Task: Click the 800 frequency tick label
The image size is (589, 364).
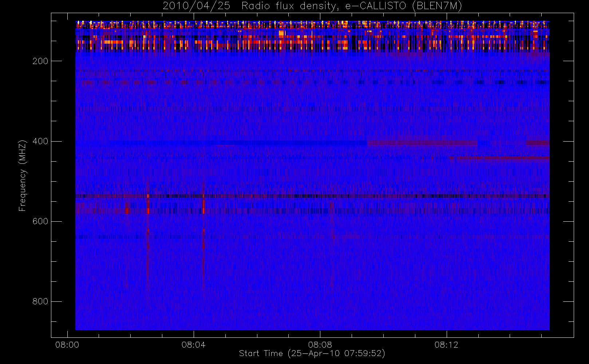Action: coord(40,301)
